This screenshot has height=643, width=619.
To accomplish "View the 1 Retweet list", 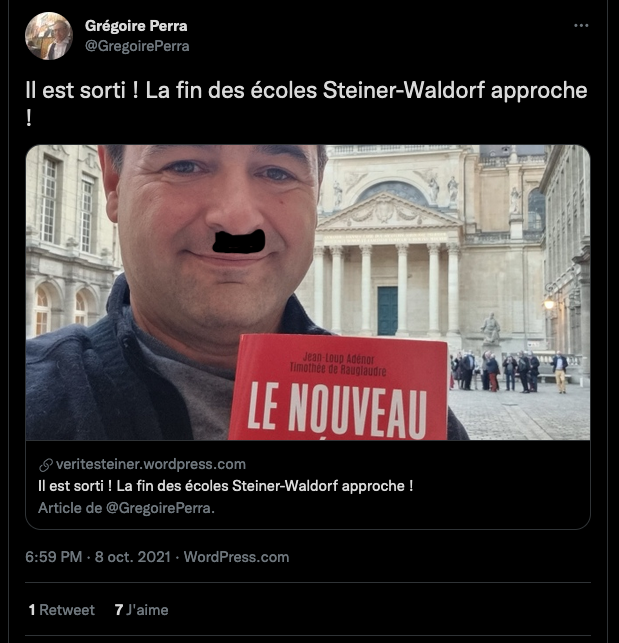I will pos(62,610).
